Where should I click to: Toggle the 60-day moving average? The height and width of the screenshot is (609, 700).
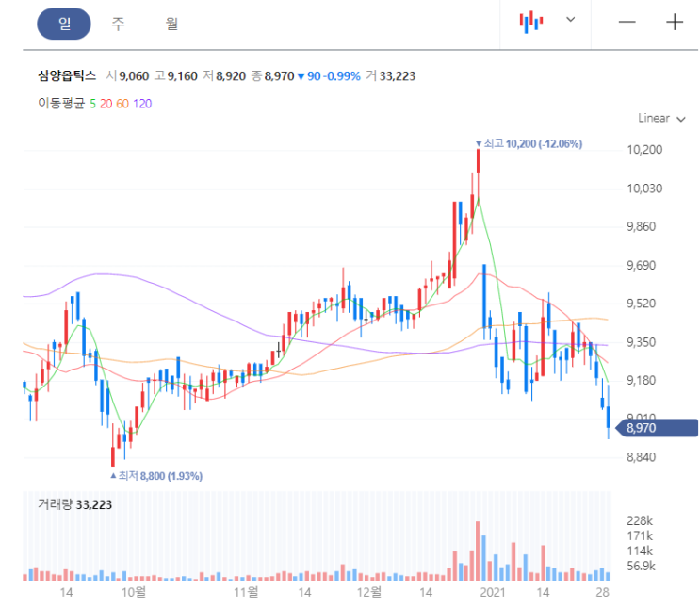coord(122,104)
